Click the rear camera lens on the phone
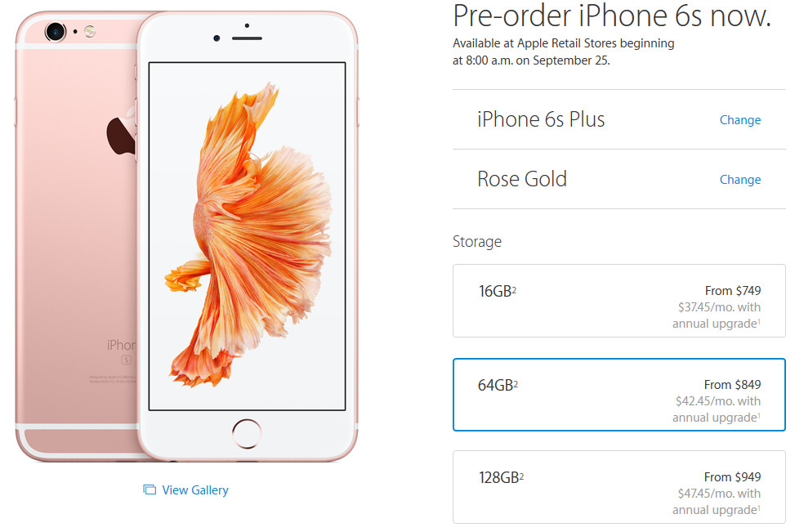 coord(56,32)
